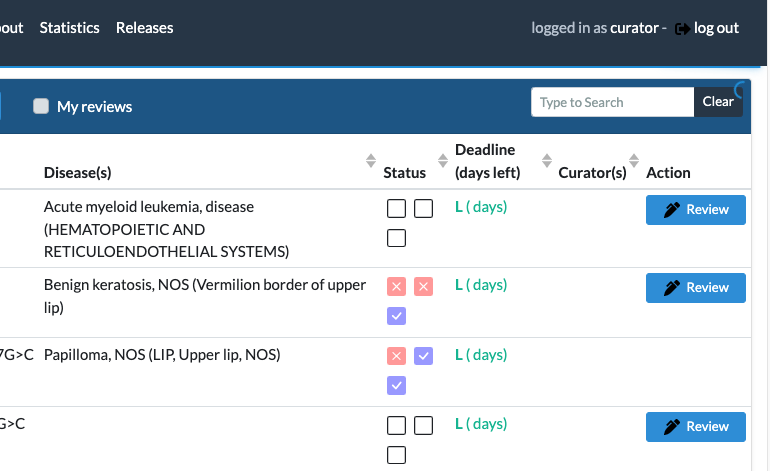Image resolution: width=770 pixels, height=471 pixels.
Task: Click the log out arrow icon
Action: click(x=683, y=29)
